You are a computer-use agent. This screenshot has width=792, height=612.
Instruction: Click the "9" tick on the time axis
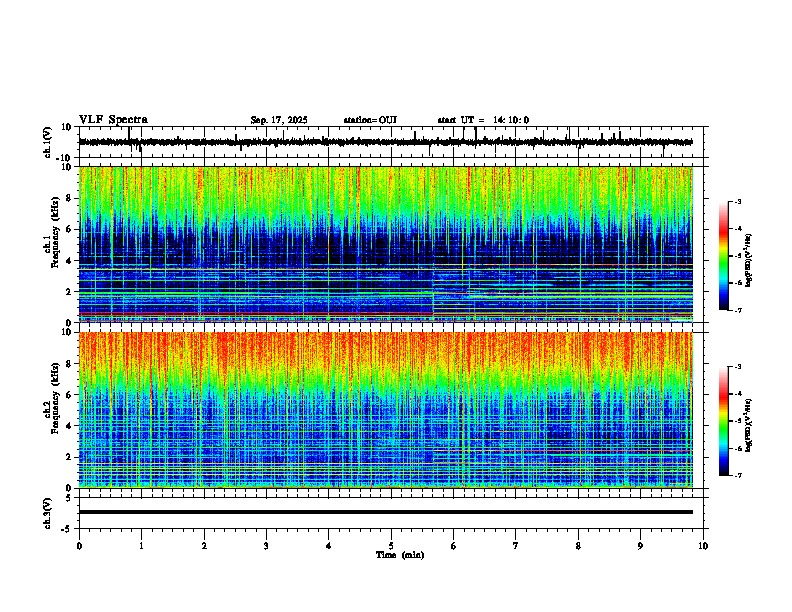pos(640,546)
